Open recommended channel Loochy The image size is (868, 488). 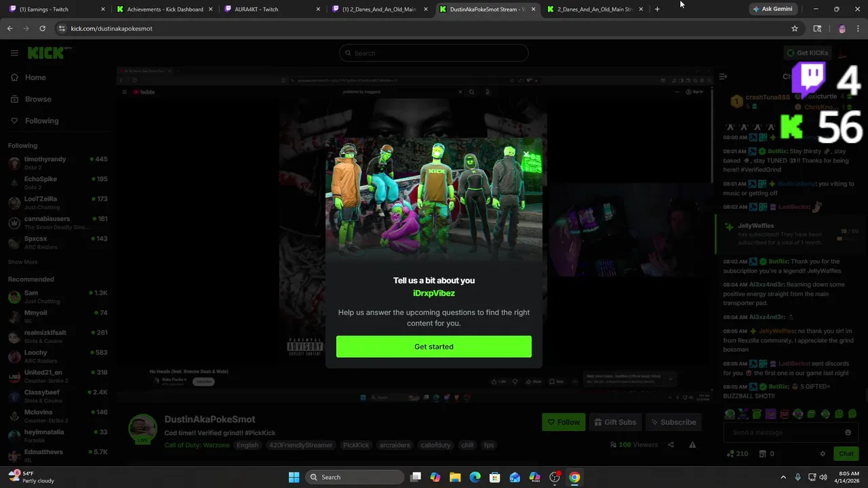pyautogui.click(x=58, y=357)
